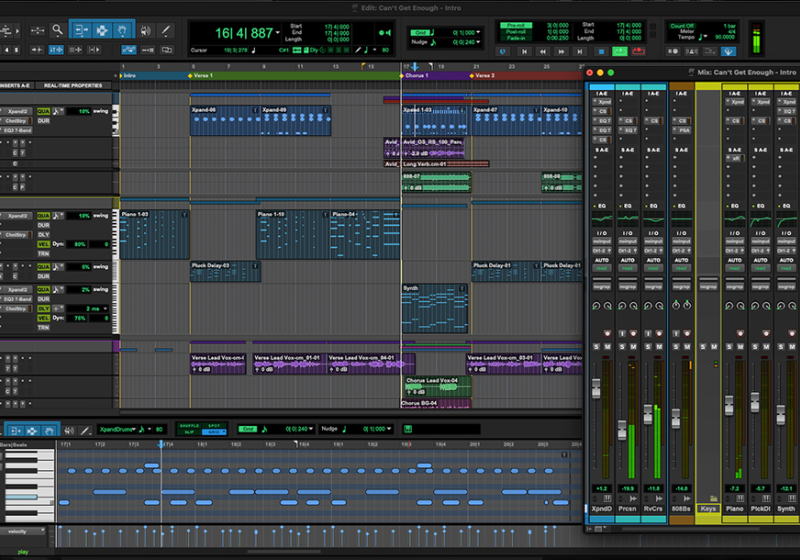
Task: Click Go to End transport button
Action: click(x=580, y=52)
